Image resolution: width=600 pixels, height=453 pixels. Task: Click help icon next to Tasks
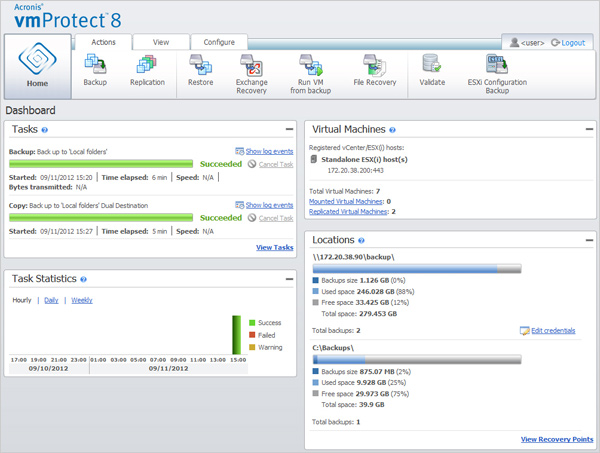[44, 130]
